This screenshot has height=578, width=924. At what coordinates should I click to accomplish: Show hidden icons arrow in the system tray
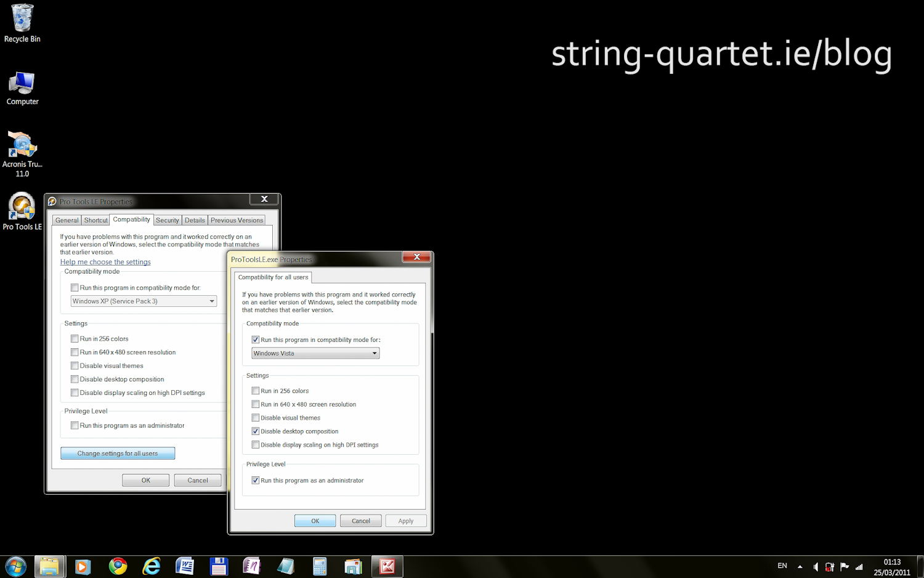pos(800,567)
